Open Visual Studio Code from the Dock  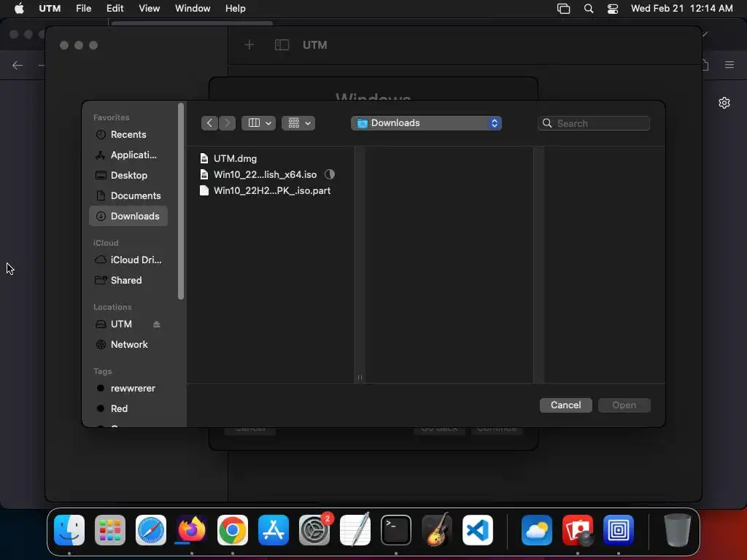pos(477,530)
